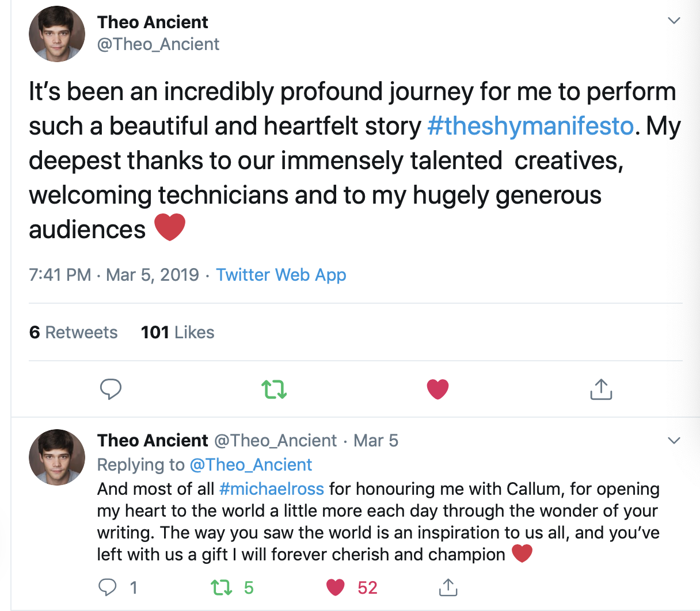View the list of 6 Retweets
Viewport: 700px width, 611px height.
click(73, 333)
